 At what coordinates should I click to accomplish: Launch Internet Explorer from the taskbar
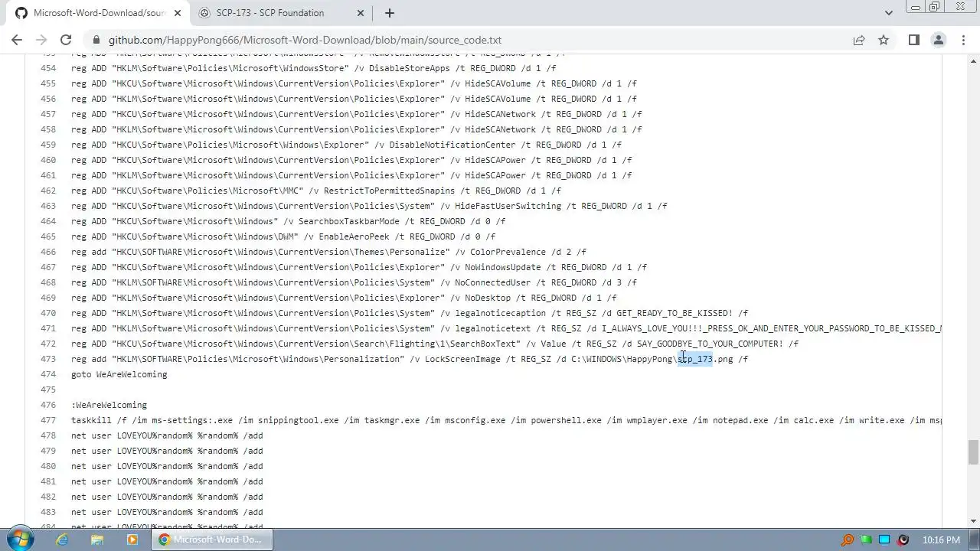pyautogui.click(x=62, y=540)
